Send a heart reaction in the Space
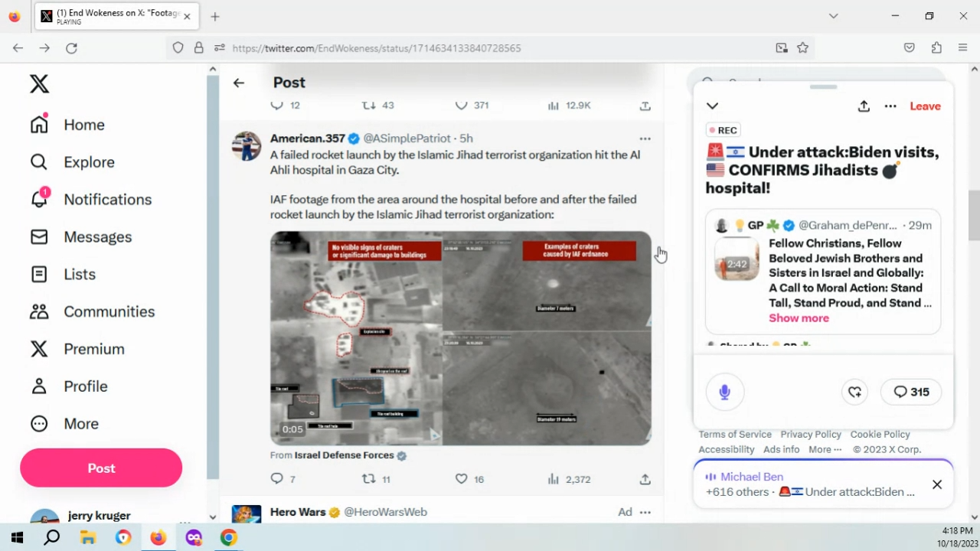 854,392
